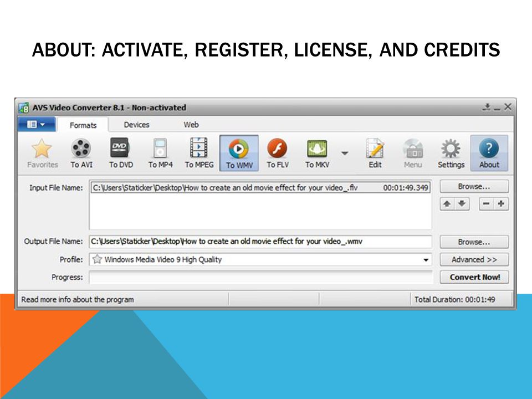Image resolution: width=532 pixels, height=399 pixels.
Task: Select the To WMV format
Action: (x=239, y=153)
